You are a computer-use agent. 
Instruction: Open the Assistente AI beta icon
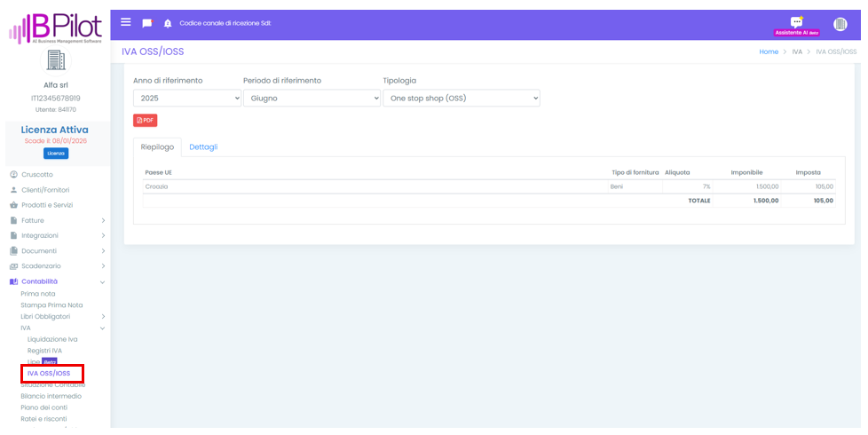pyautogui.click(x=797, y=26)
